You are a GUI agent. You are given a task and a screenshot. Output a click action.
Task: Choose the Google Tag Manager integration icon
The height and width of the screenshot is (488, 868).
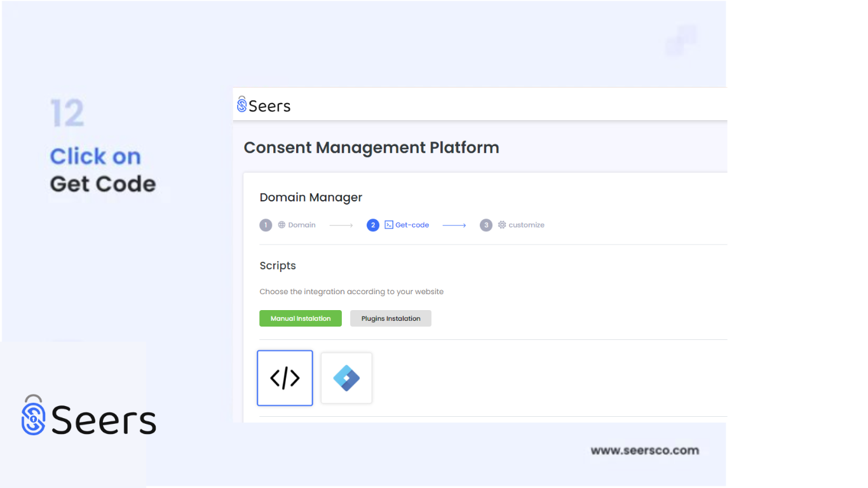coord(346,378)
